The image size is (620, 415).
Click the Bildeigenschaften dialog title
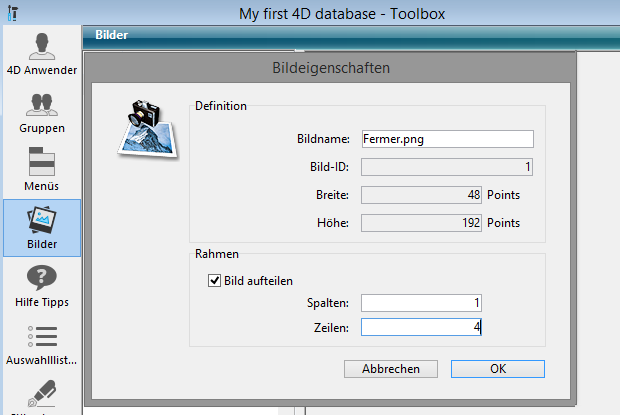coord(331,68)
